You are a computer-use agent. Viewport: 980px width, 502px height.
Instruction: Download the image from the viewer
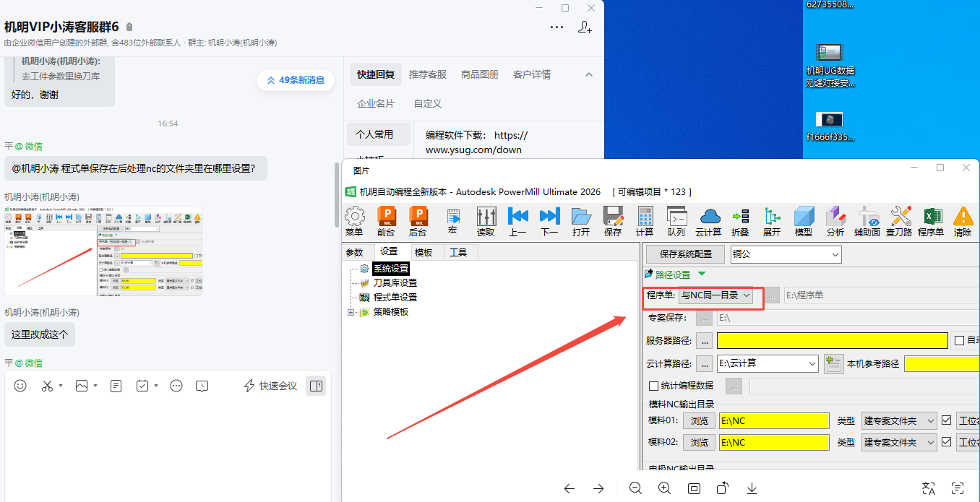752,488
